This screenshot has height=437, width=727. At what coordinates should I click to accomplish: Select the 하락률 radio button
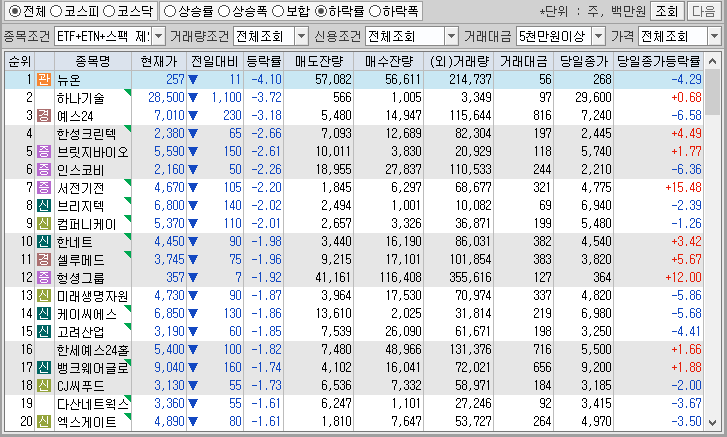pyautogui.click(x=321, y=11)
